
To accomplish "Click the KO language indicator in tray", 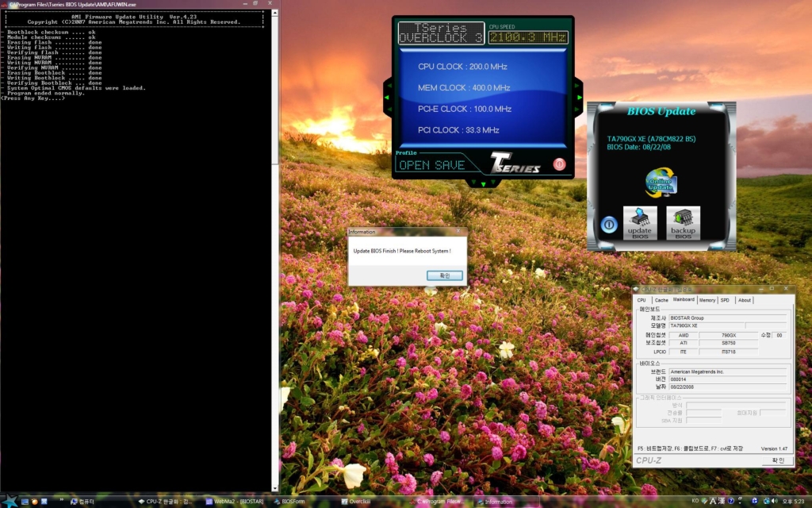I will (695, 501).
